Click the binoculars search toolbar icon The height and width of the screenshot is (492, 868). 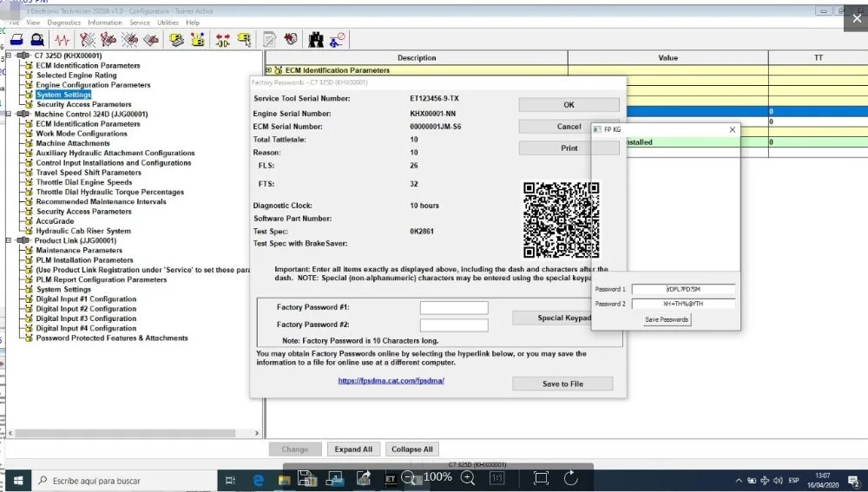point(316,40)
